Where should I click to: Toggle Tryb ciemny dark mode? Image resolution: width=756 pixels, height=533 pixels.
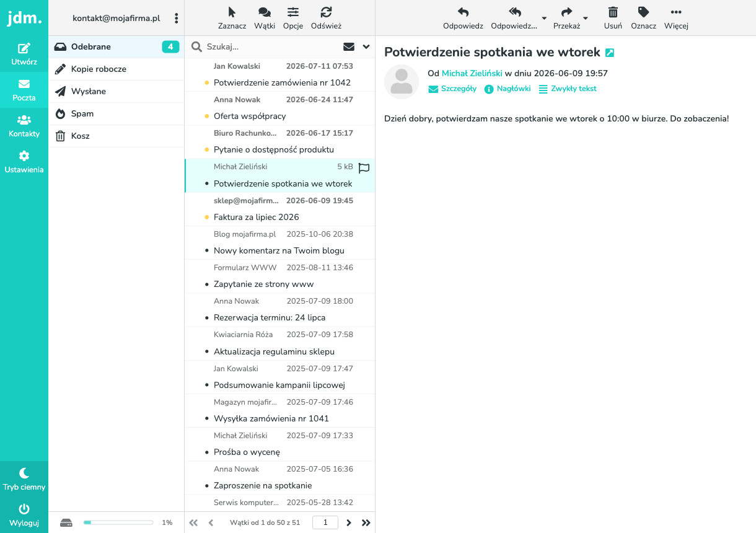pyautogui.click(x=24, y=479)
